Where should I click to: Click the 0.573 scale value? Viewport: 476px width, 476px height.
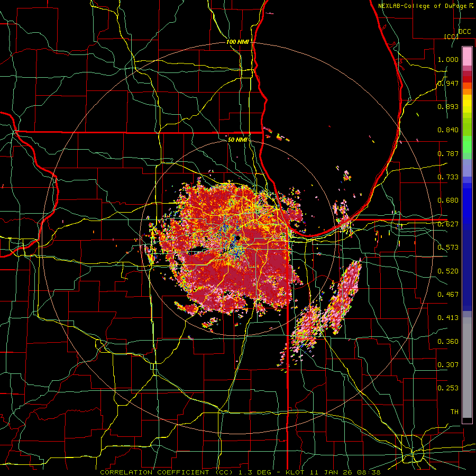click(448, 248)
